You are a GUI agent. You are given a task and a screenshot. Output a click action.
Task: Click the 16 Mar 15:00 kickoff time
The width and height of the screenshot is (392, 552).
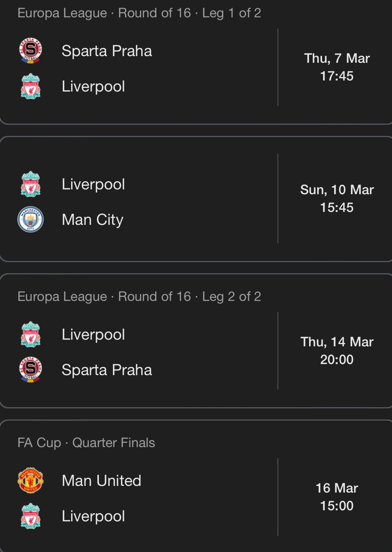pos(337,497)
